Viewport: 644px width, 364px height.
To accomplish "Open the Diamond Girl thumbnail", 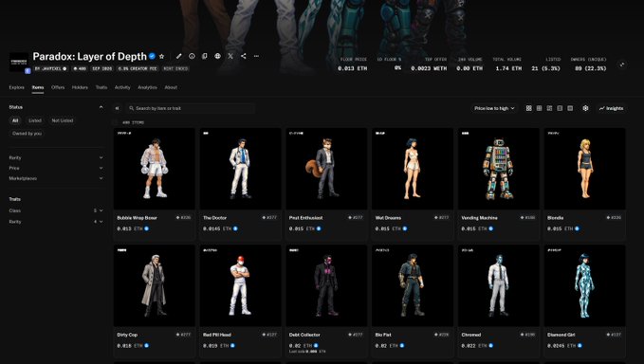I will [585, 285].
